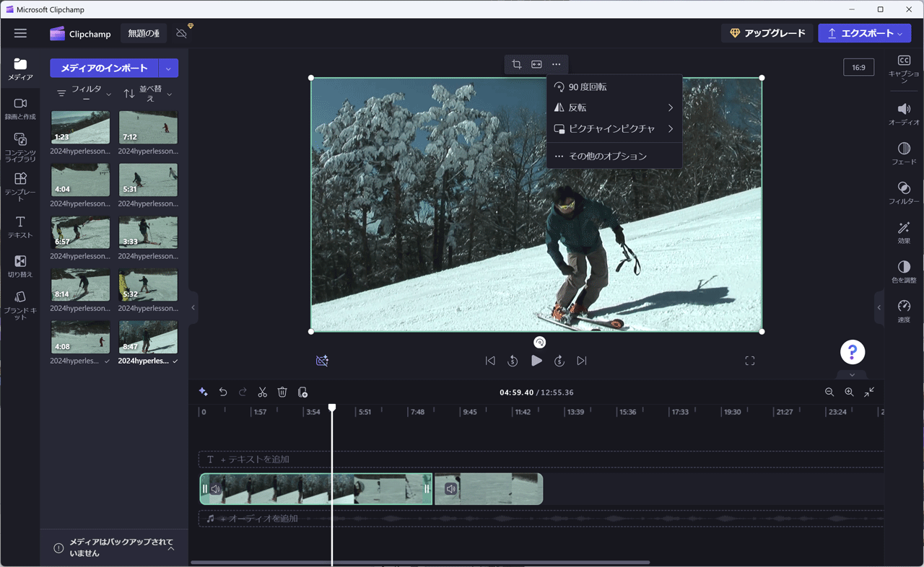Viewport: 924px width, 567px height.
Task: Open the キャプション captions panel
Action: tap(904, 68)
